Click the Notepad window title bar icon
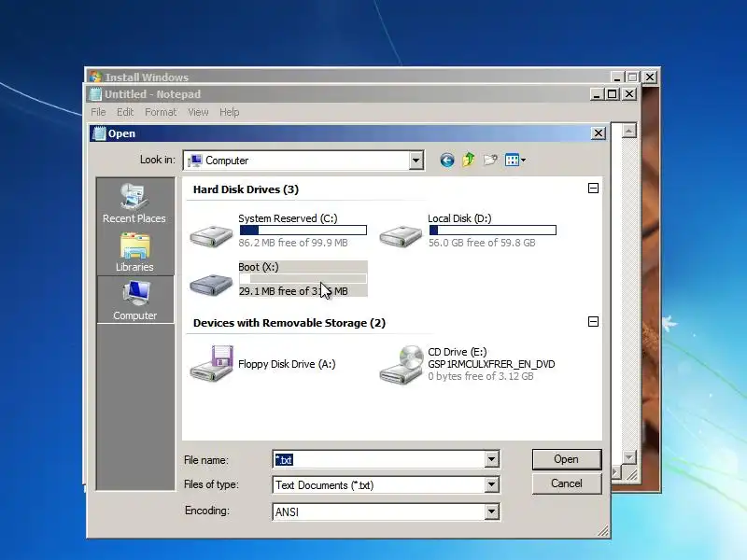The width and height of the screenshot is (747, 560). pyautogui.click(x=96, y=94)
